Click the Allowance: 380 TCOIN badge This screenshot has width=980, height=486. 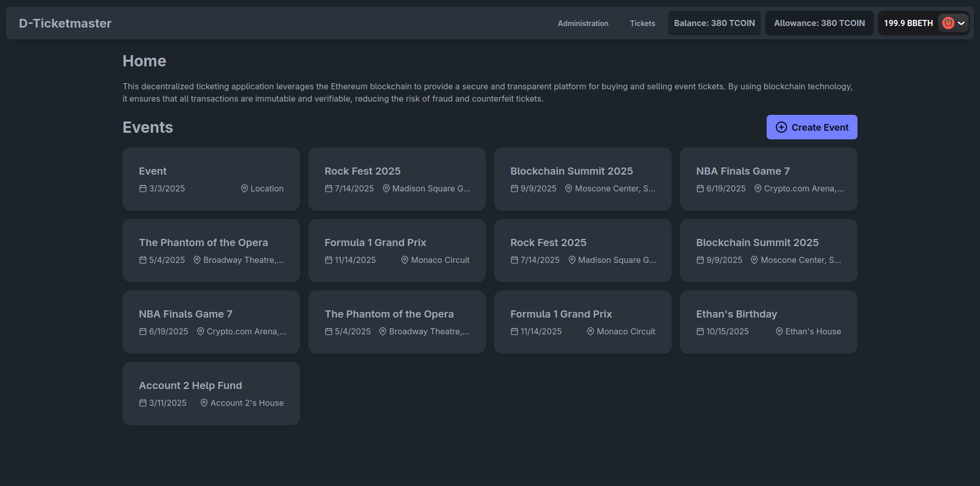coord(819,23)
